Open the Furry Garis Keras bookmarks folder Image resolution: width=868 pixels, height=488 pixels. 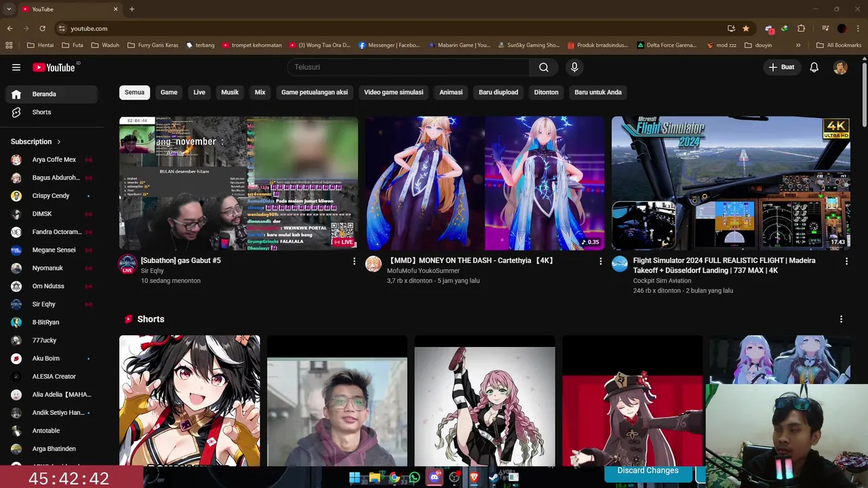coord(153,45)
